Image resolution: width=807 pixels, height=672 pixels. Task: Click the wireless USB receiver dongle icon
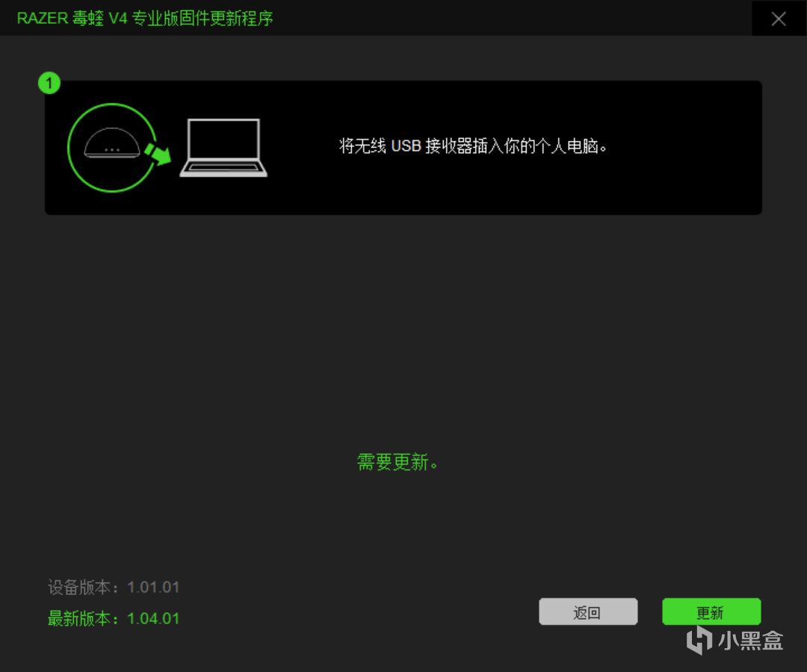pos(111,143)
